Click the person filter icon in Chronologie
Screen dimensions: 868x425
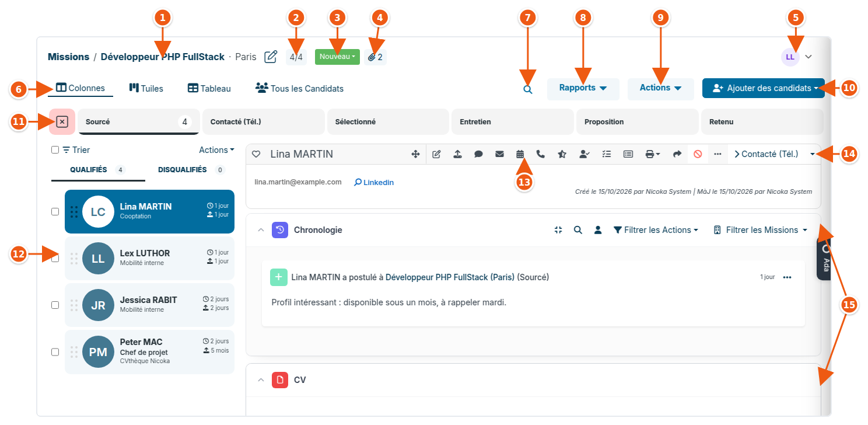pos(598,230)
